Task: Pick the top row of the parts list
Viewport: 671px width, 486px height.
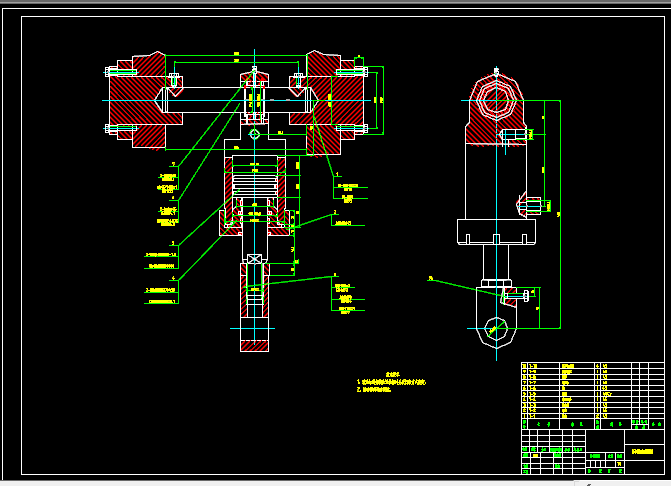Action: pos(593,366)
